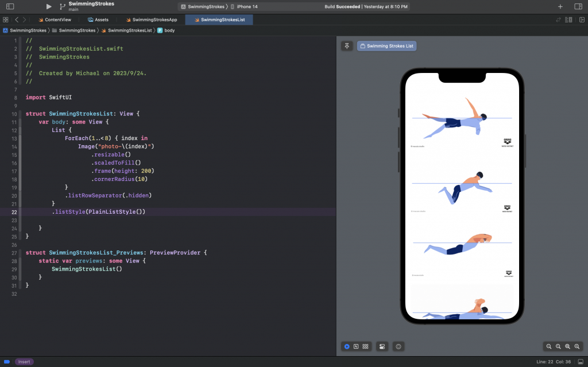
Task: Click the .scaledToFill() modifier
Action: 116,163
